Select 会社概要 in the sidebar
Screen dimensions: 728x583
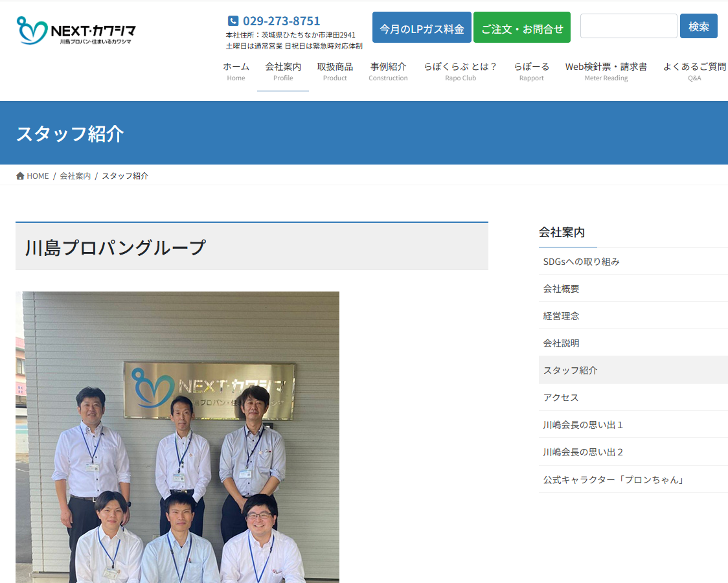(x=561, y=289)
